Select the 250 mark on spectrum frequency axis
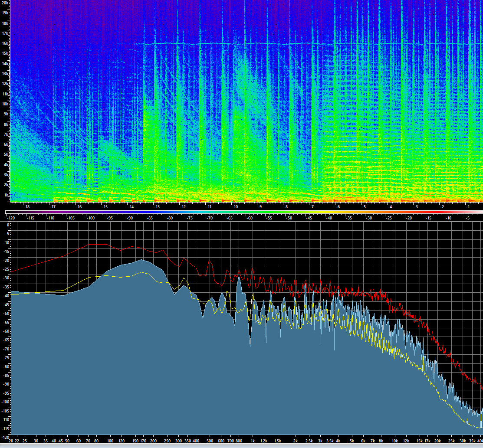483x448 pixels. click(167, 441)
